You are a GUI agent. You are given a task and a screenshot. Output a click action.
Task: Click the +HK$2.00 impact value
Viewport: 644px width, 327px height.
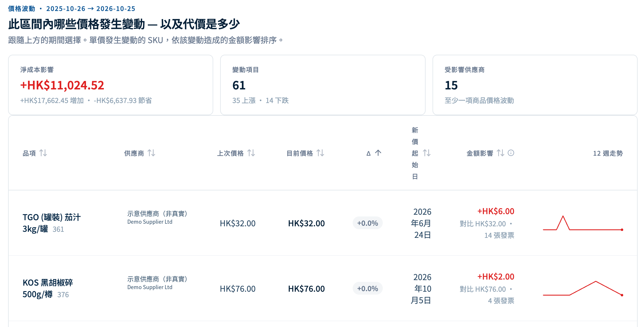coord(496,277)
